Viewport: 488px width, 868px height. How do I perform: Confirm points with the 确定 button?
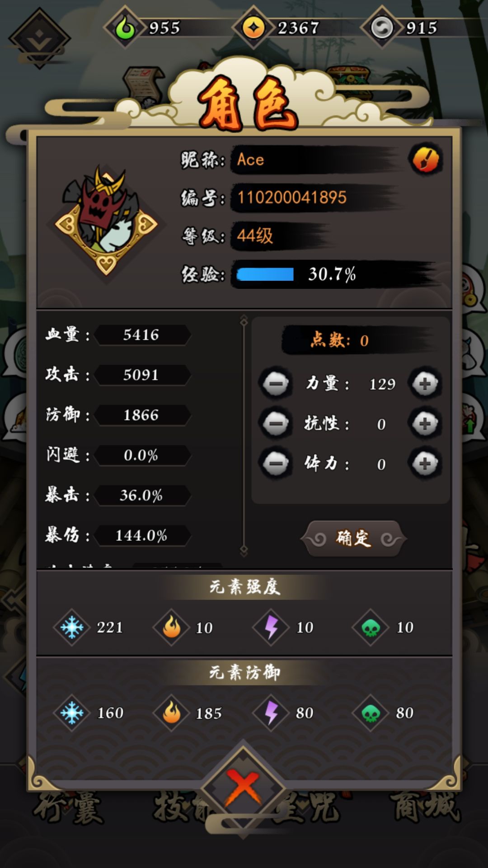tap(354, 538)
